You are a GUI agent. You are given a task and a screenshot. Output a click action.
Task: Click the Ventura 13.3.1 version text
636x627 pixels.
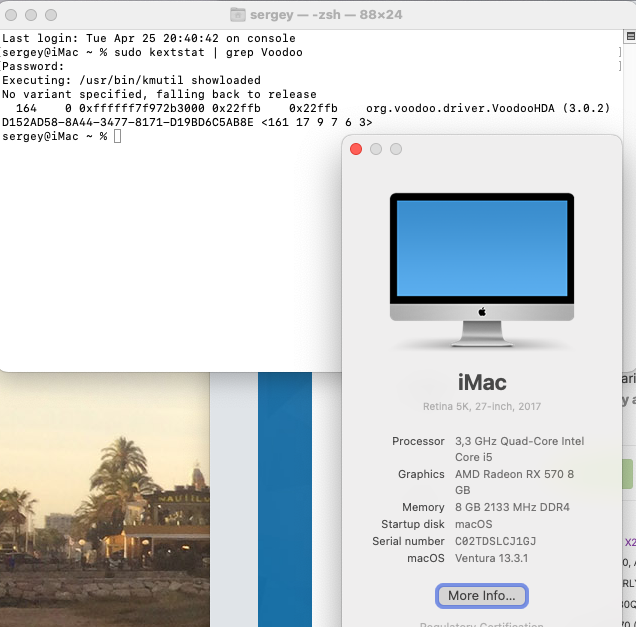click(x=491, y=558)
